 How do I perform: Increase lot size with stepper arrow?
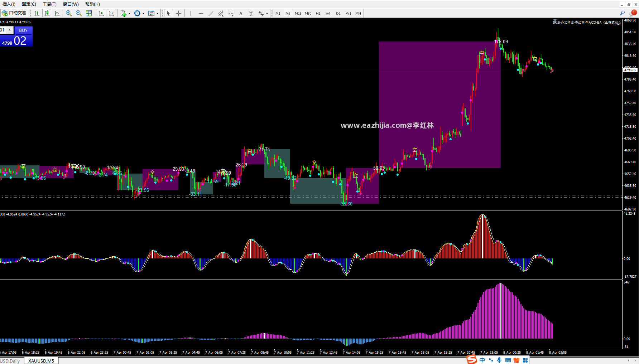[x=10, y=30]
